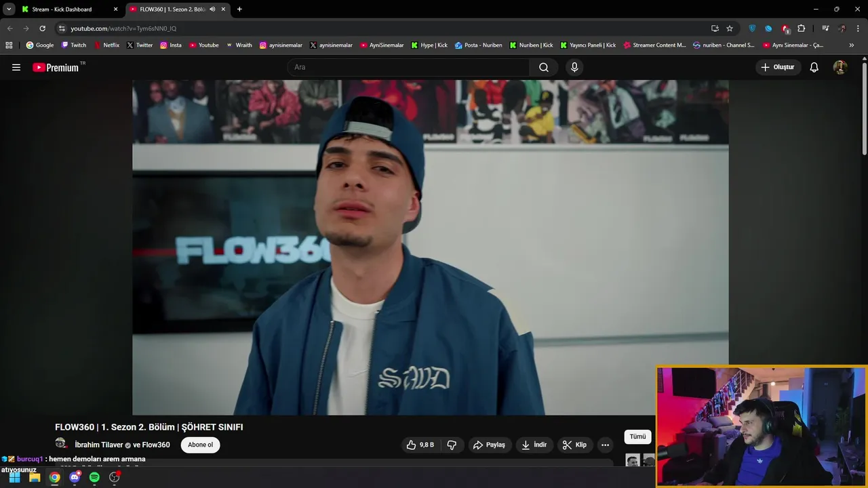Open İbrahim Tilaver channel avatar

pos(61,444)
